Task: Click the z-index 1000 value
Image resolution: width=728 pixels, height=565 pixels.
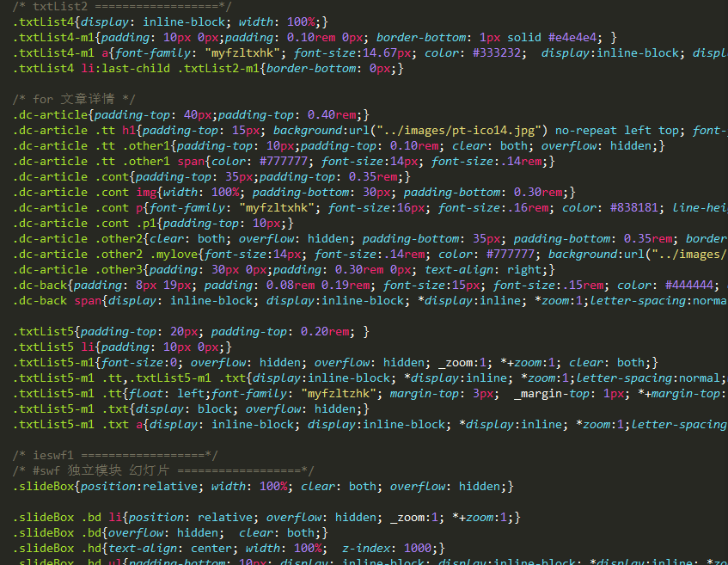Action: [418, 549]
